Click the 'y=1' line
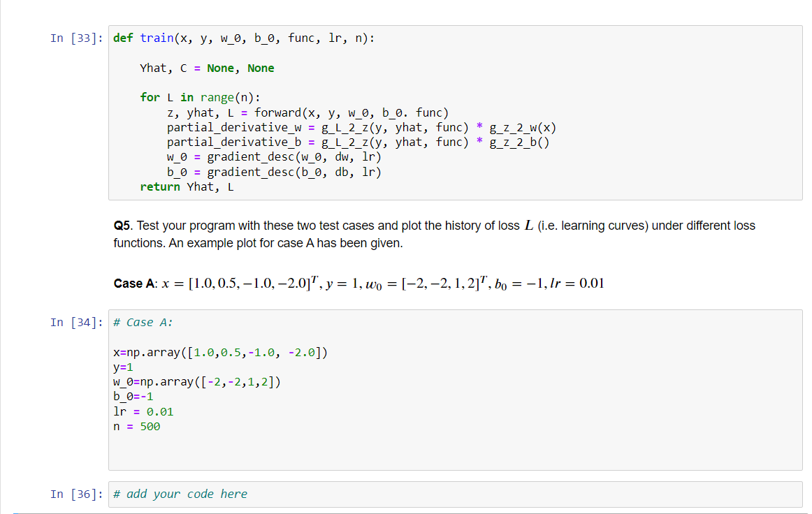Viewport: 812px width, 514px height. pyautogui.click(x=123, y=367)
